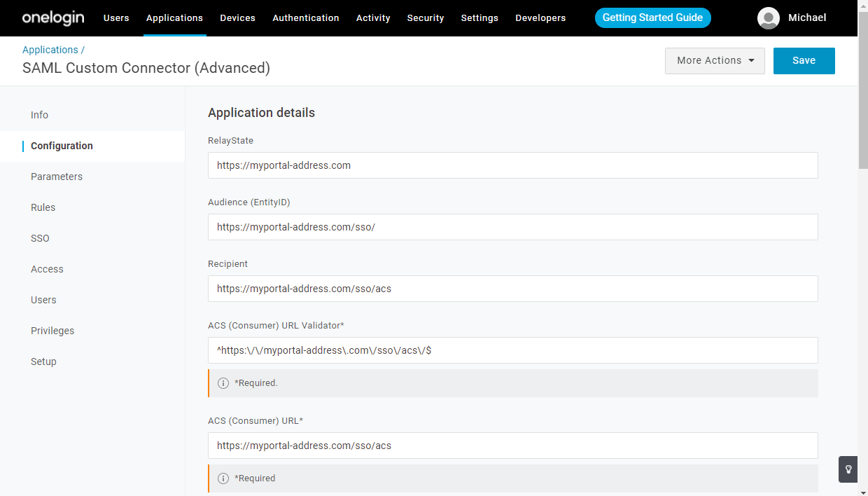Switch to the Parameters section
The height and width of the screenshot is (496, 868).
coord(57,177)
